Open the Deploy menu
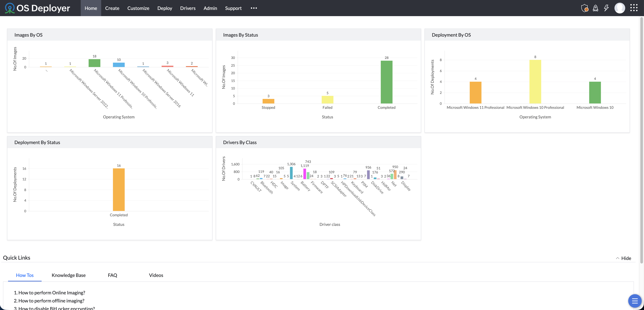The height and width of the screenshot is (310, 644). (x=165, y=8)
